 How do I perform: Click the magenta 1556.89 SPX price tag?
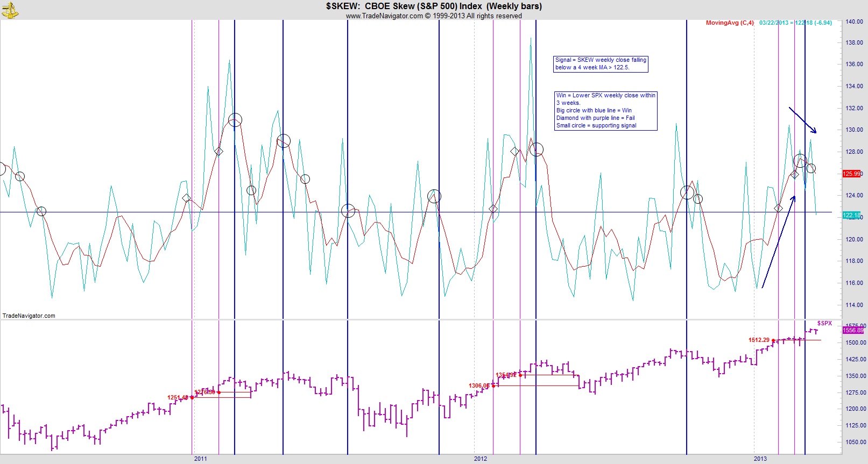click(x=853, y=330)
